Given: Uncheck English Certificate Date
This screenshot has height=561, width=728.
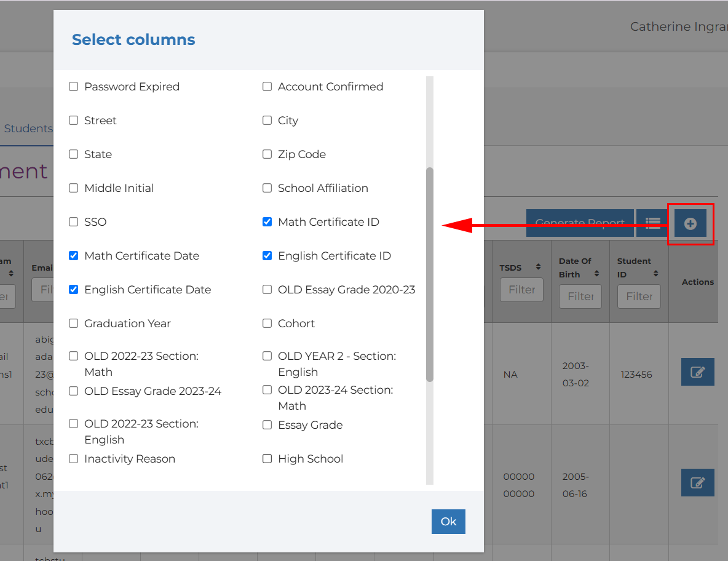Looking at the screenshot, I should click(73, 289).
